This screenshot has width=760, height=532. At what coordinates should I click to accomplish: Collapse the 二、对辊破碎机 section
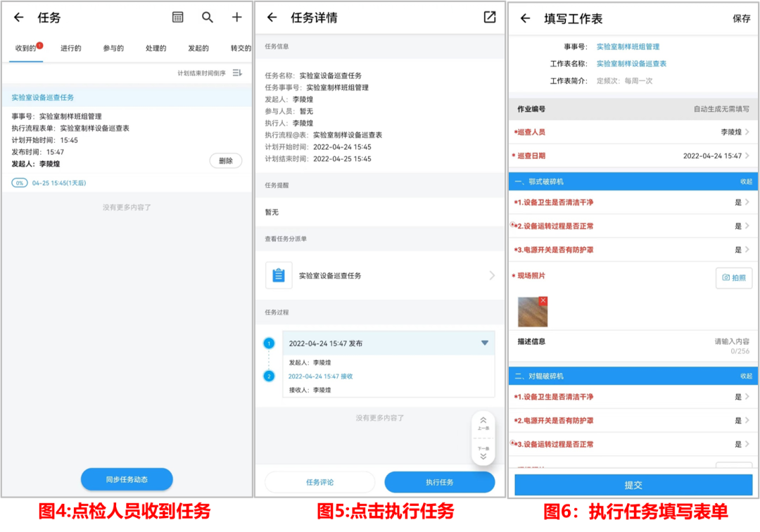pos(746,376)
